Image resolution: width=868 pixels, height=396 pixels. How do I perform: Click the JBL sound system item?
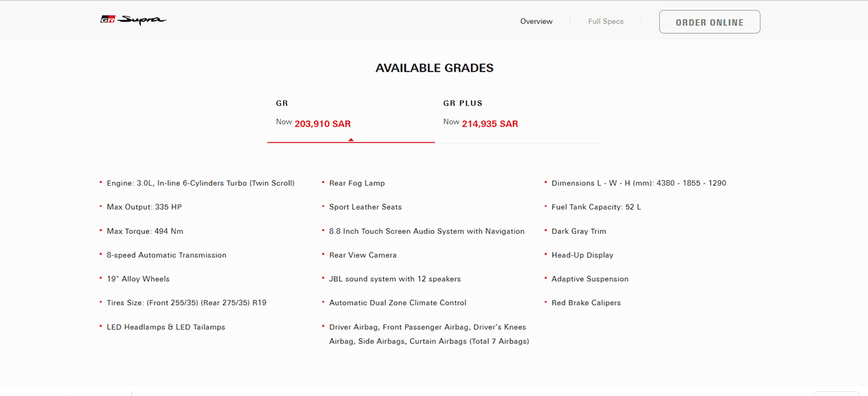point(395,279)
